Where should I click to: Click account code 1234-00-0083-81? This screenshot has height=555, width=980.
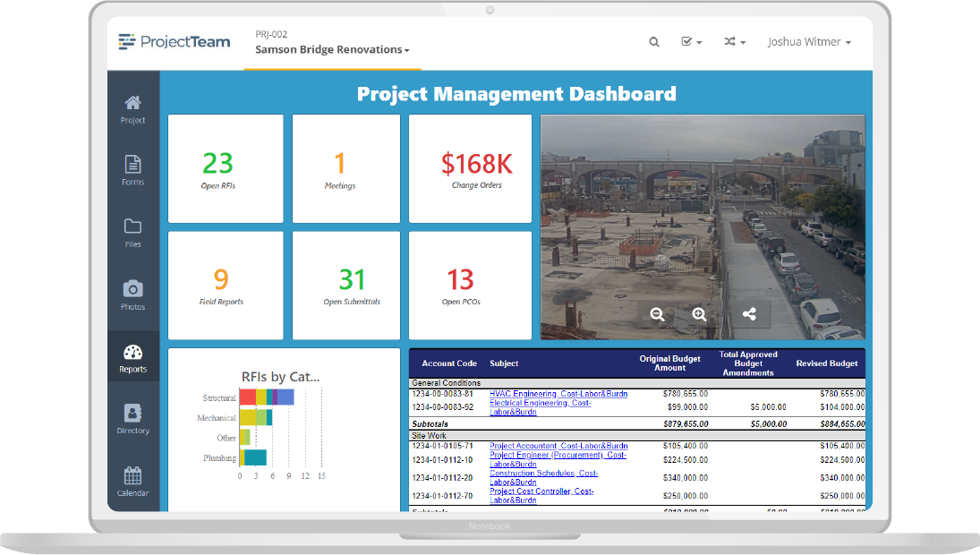(442, 394)
